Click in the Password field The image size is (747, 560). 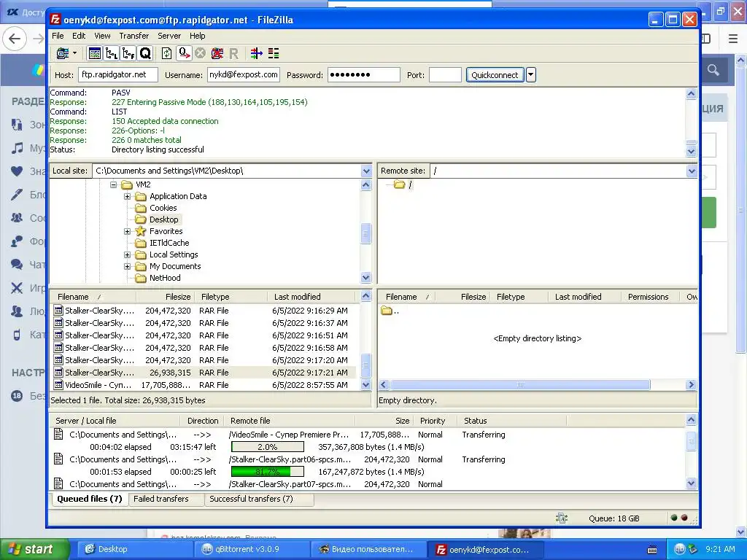[363, 75]
